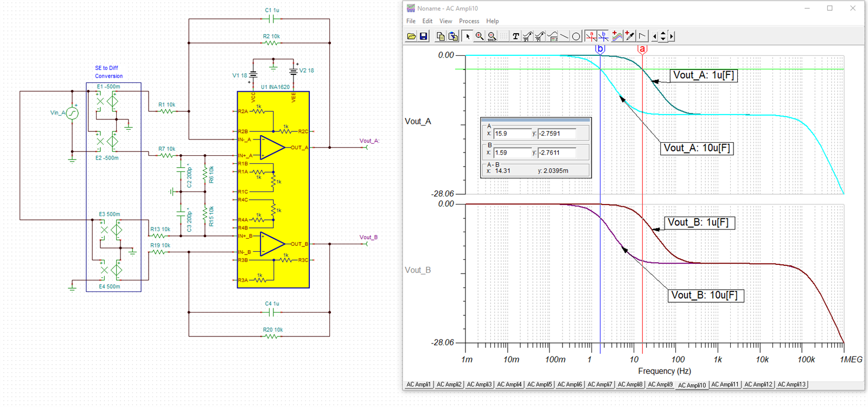Click cursor A y field showing -2.7591

pos(557,133)
